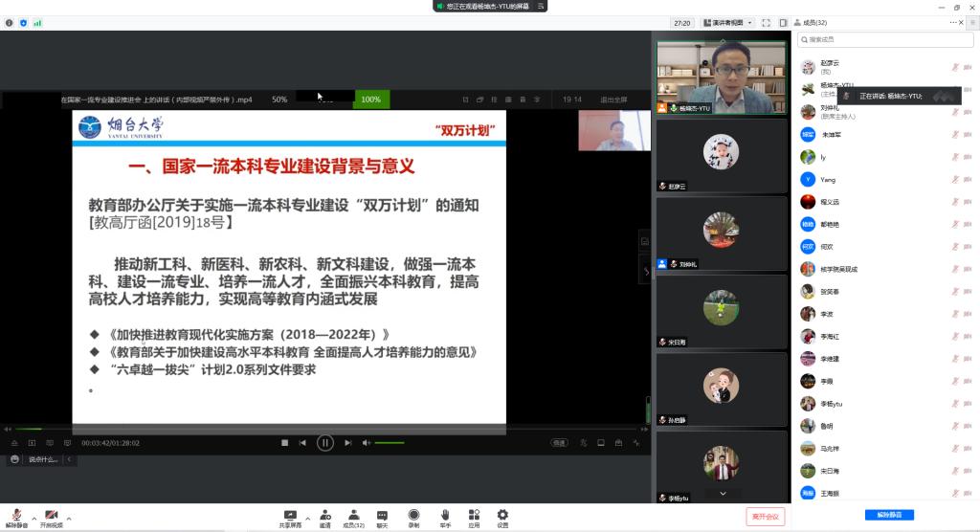Click the blue 解除静音 button in members panel
Image resolution: width=980 pixels, height=532 pixels.
coord(884,515)
